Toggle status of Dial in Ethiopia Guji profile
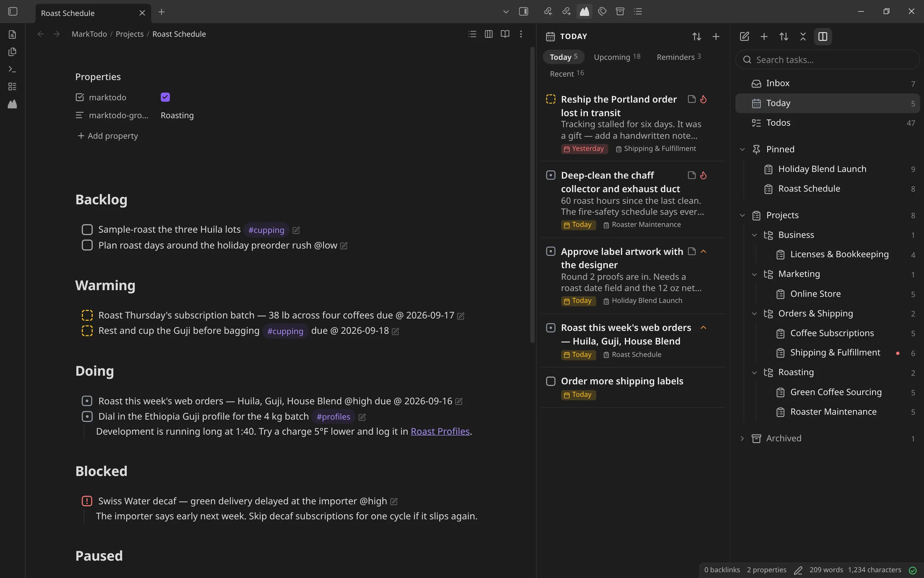The width and height of the screenshot is (924, 578). click(87, 417)
